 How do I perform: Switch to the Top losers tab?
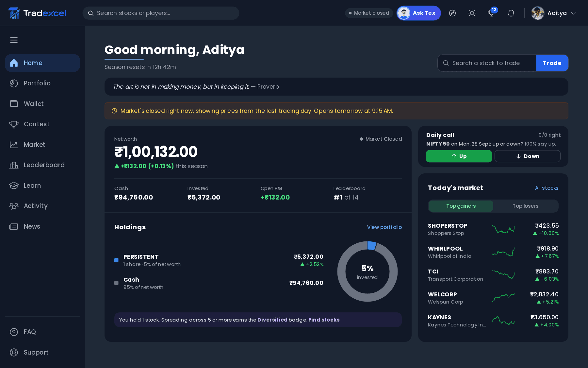coord(525,206)
